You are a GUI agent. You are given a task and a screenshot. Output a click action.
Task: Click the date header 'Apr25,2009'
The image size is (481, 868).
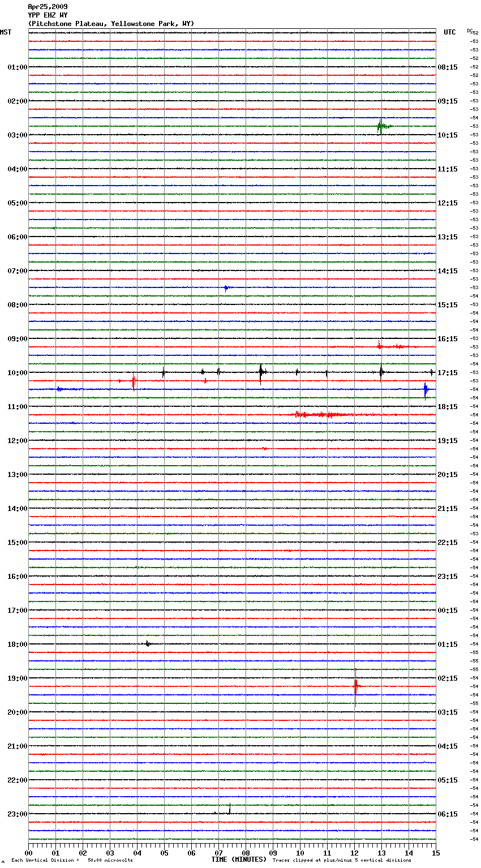tap(48, 7)
